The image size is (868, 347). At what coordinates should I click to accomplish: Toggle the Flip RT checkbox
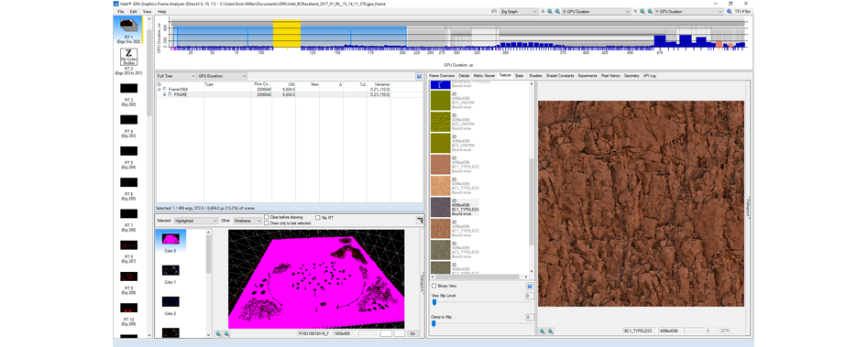coord(317,218)
